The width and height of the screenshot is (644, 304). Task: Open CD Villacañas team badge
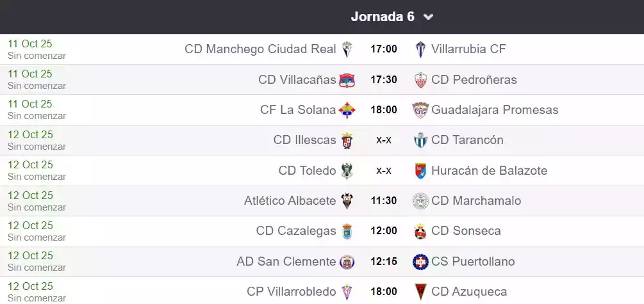click(347, 80)
